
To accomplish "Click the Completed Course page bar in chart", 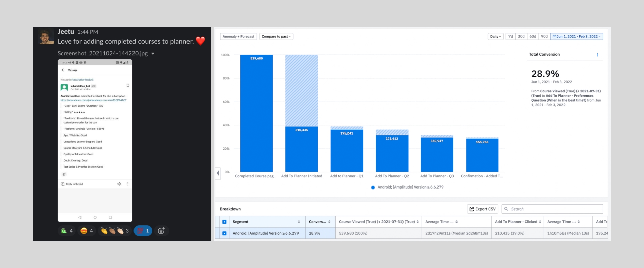I will point(256,114).
